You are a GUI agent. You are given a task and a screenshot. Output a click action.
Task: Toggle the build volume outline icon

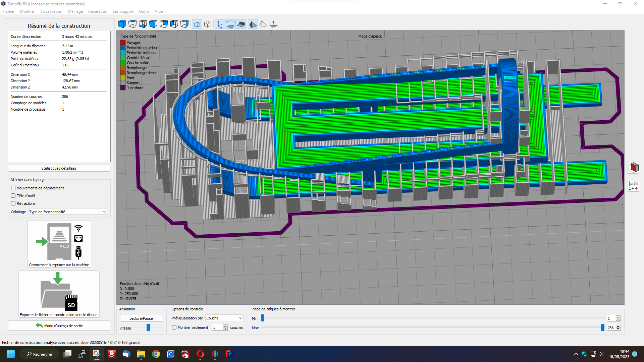coord(230,24)
